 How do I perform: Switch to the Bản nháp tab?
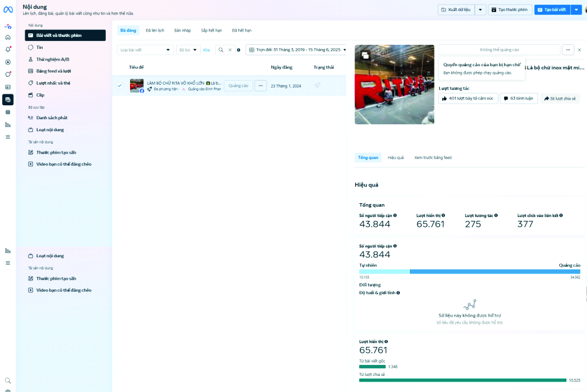[182, 31]
